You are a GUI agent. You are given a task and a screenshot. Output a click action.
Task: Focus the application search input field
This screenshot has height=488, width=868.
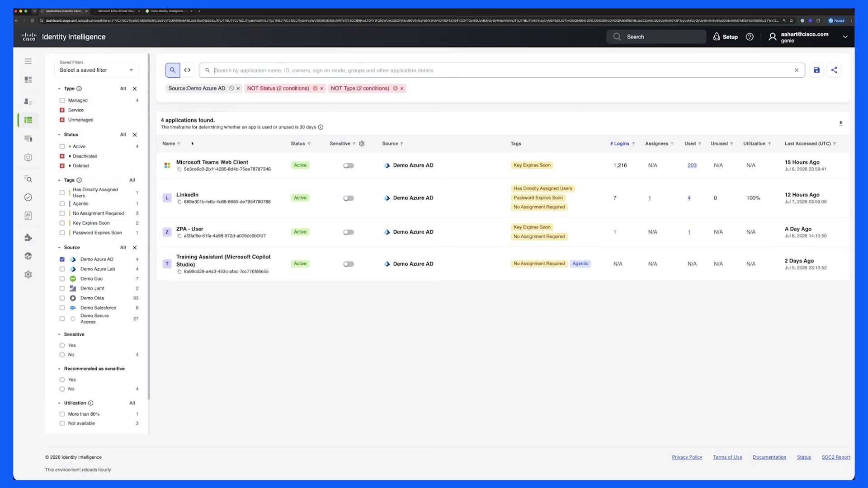[x=502, y=70]
